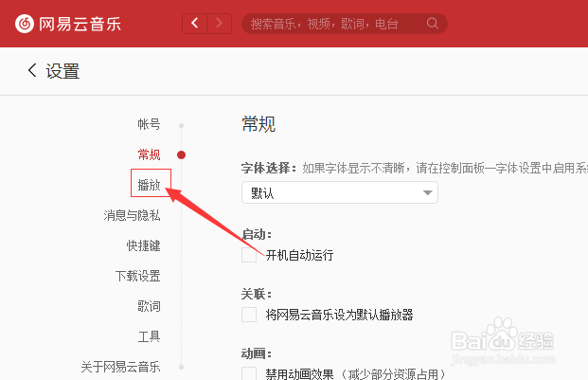
Task: Open the 帐号 settings section
Action: coord(149,124)
